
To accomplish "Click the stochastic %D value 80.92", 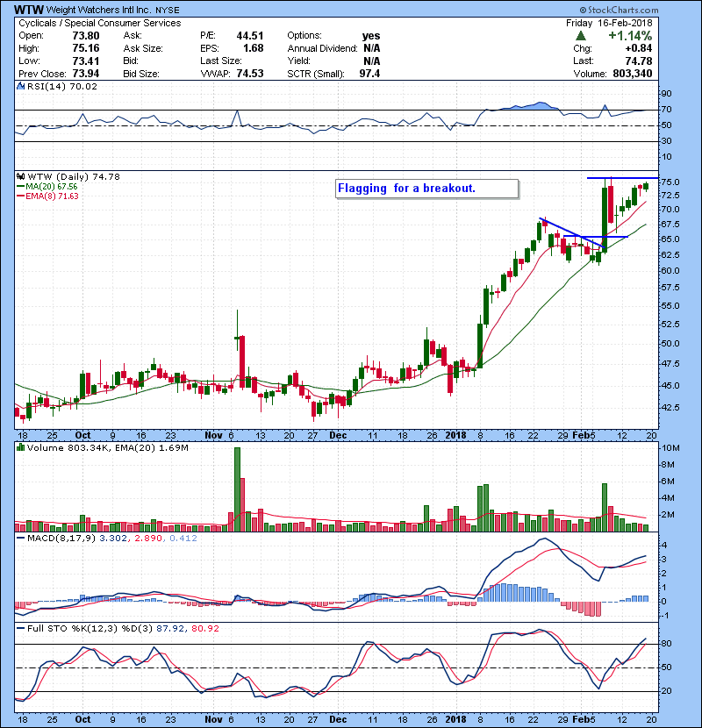I will (x=204, y=629).
